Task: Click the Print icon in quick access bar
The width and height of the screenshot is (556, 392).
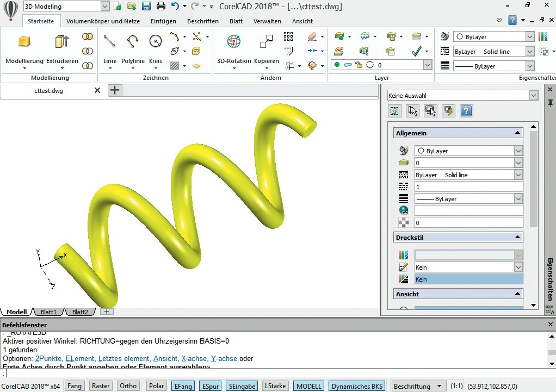Action: [161, 7]
